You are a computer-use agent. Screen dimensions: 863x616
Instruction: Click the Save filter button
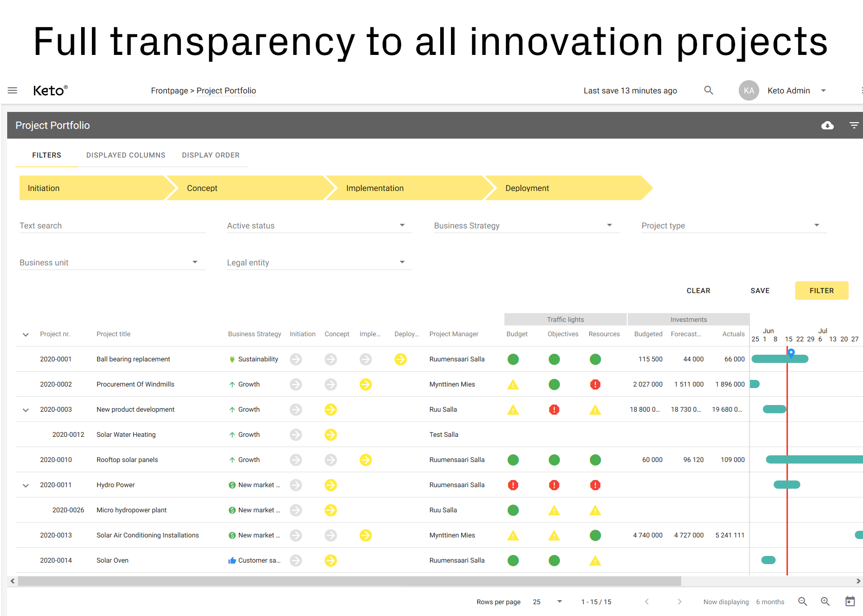pyautogui.click(x=760, y=291)
